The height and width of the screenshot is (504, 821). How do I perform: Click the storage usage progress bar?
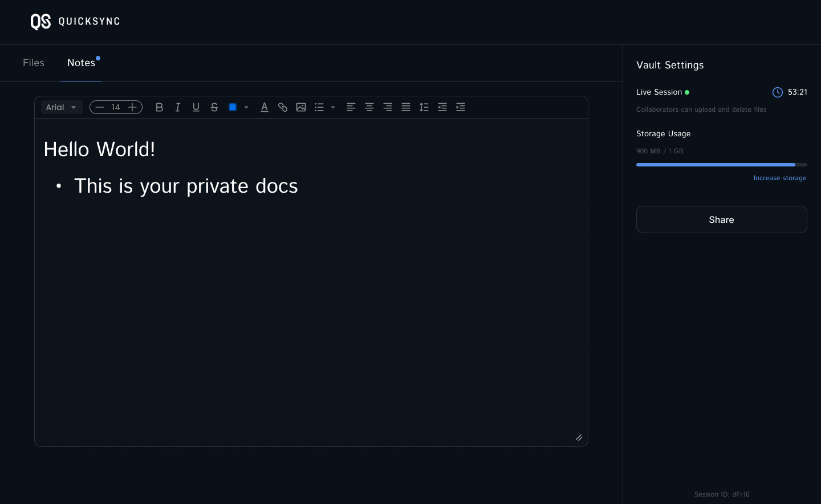[722, 165]
